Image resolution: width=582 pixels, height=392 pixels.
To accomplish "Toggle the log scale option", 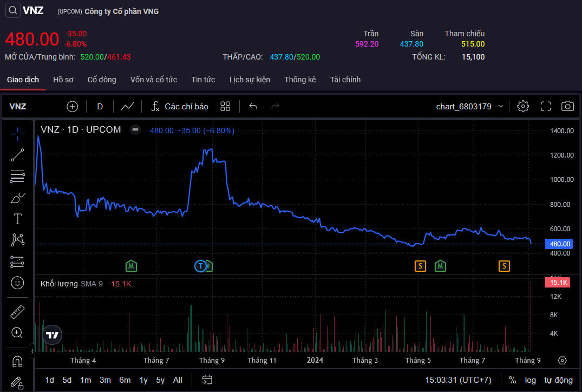I will point(530,380).
